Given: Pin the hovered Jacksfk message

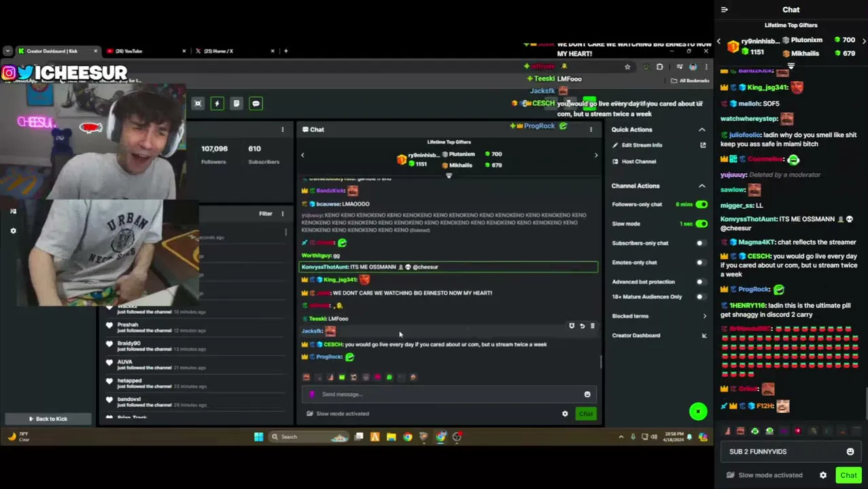Looking at the screenshot, I should click(x=572, y=326).
